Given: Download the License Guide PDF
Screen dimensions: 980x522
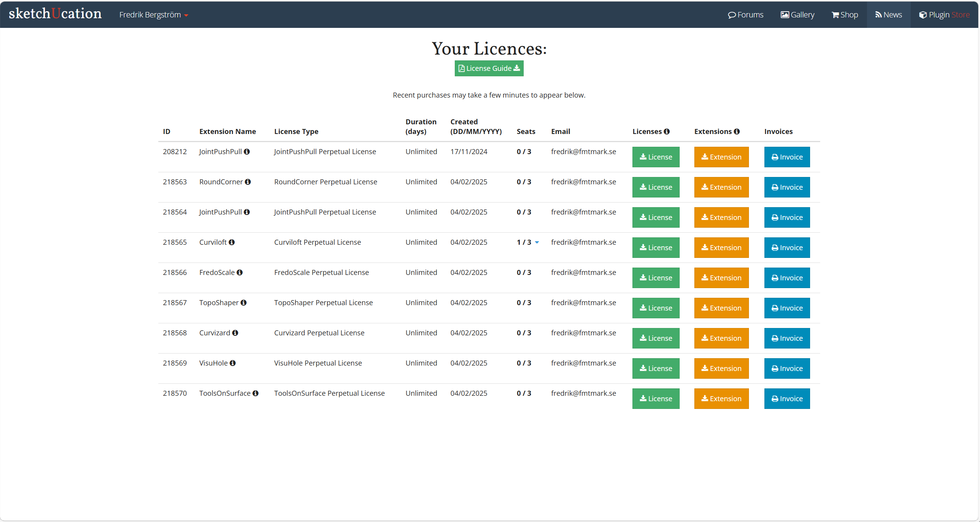Looking at the screenshot, I should click(x=489, y=69).
